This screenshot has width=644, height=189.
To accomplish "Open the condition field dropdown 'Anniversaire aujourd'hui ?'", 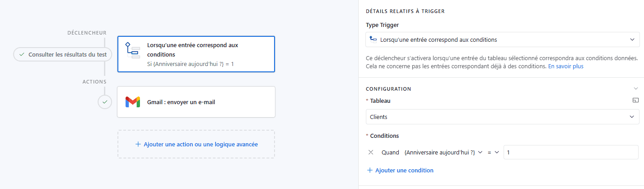I will coord(443,152).
